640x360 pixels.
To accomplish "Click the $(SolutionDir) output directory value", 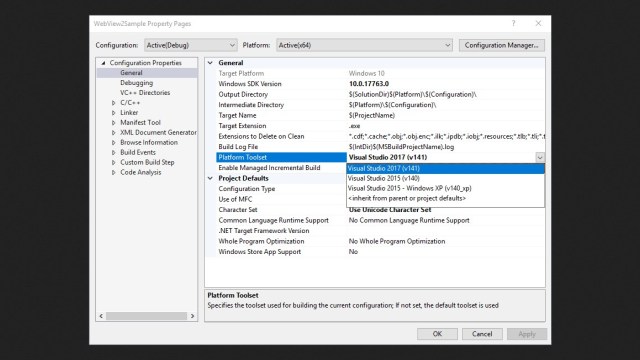I will pos(412,94).
